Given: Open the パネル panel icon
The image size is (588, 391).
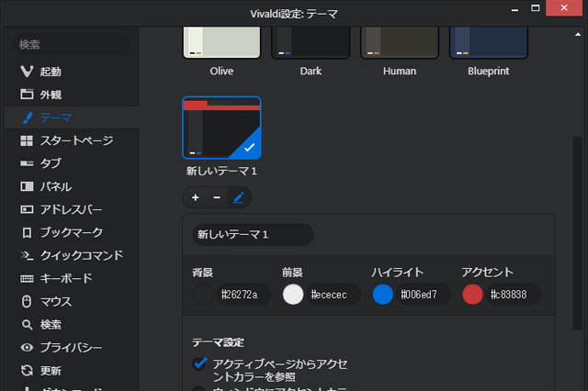Looking at the screenshot, I should coord(27,186).
